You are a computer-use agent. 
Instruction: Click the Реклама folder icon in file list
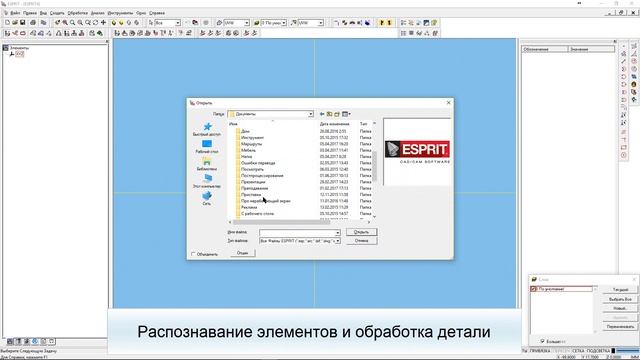pos(238,207)
